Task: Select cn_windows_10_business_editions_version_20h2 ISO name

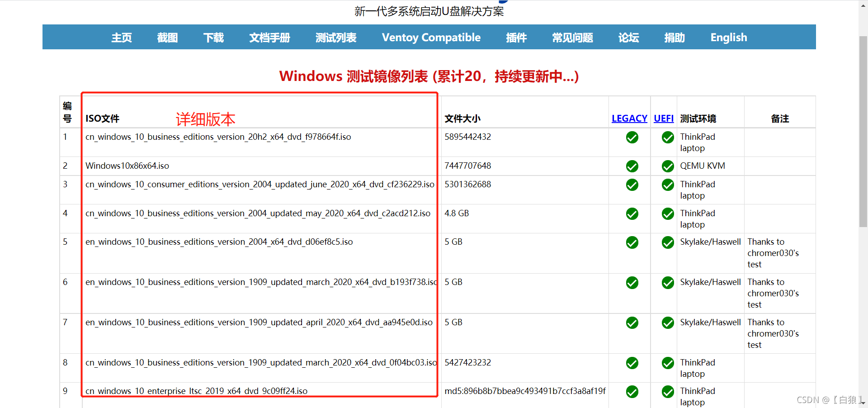Action: [218, 137]
